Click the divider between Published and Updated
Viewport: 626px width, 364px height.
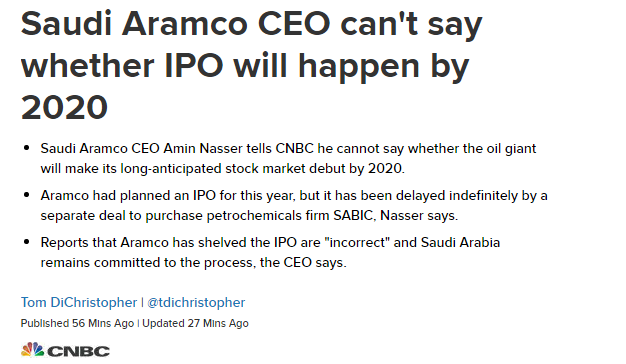138,323
